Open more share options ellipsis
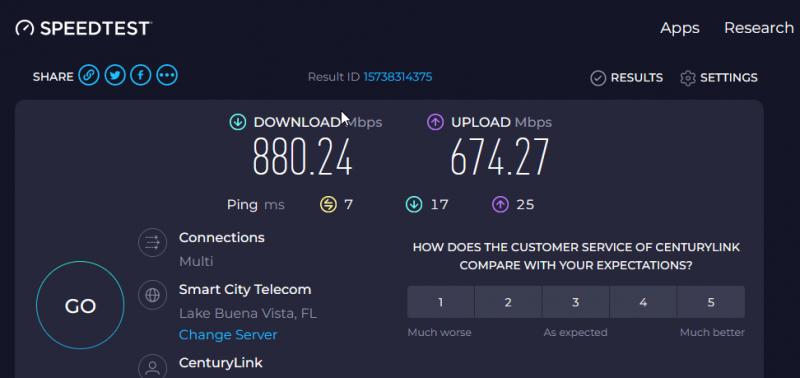The height and width of the screenshot is (378, 800). 167,76
